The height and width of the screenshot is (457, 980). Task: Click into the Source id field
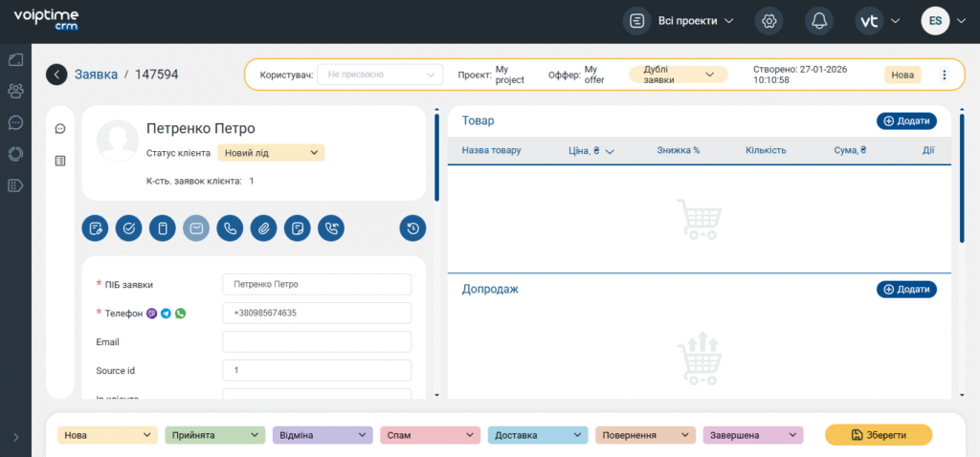pyautogui.click(x=317, y=371)
